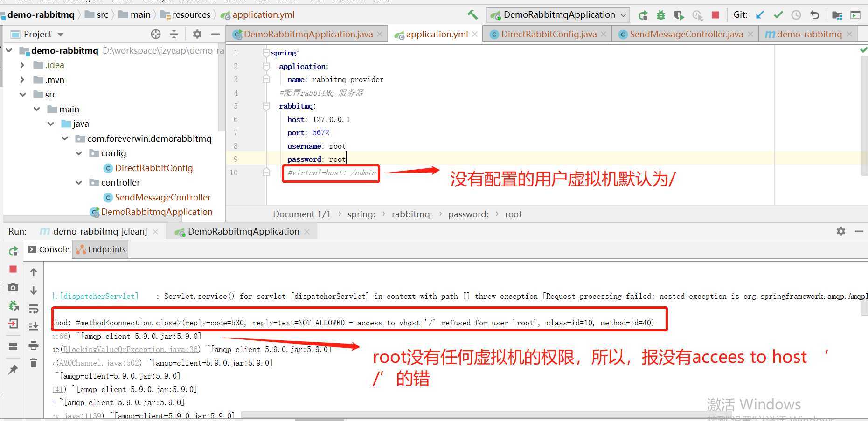868x421 pixels.
Task: Place cursor on the port 5672 value
Action: 321,133
